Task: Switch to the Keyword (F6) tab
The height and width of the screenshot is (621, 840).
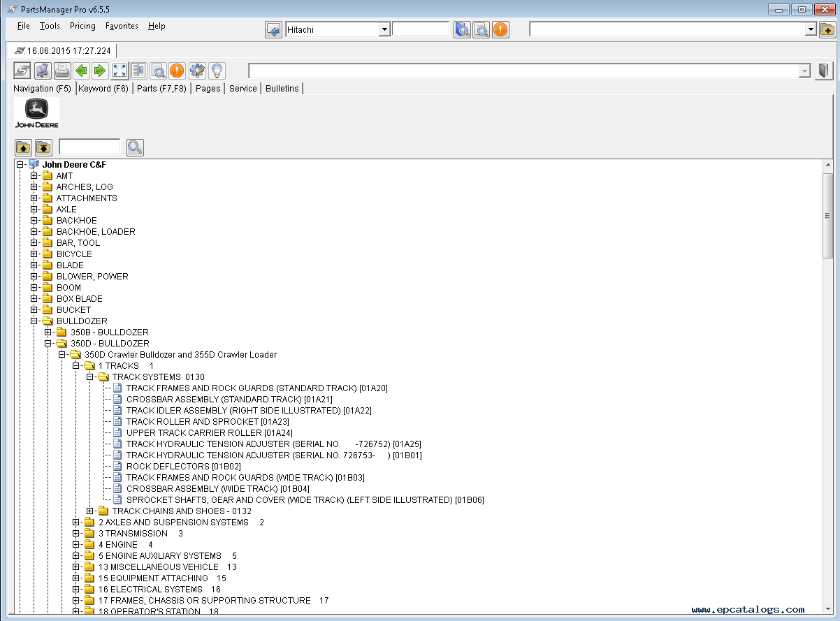Action: [x=103, y=89]
